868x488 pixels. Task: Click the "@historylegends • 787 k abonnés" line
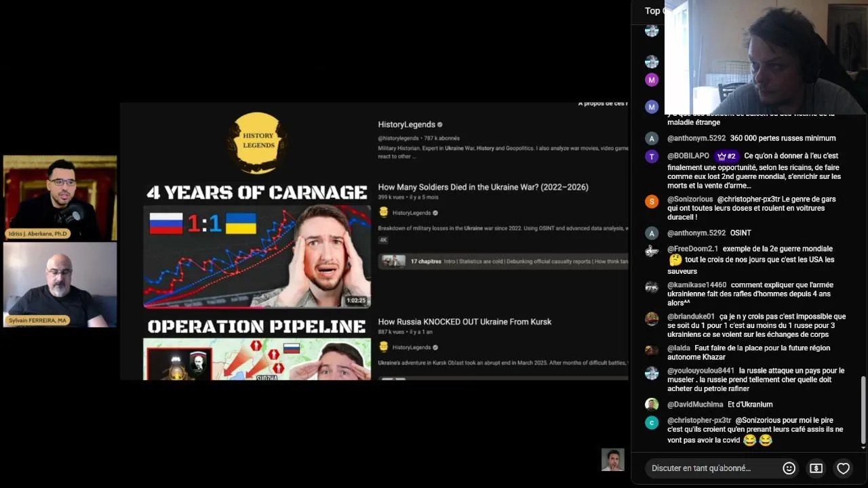pyautogui.click(x=418, y=138)
